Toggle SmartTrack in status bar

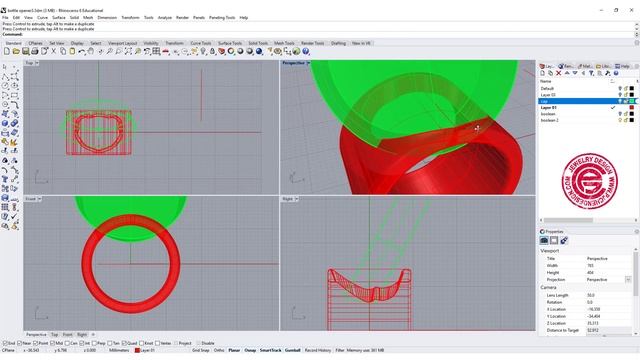[271, 350]
